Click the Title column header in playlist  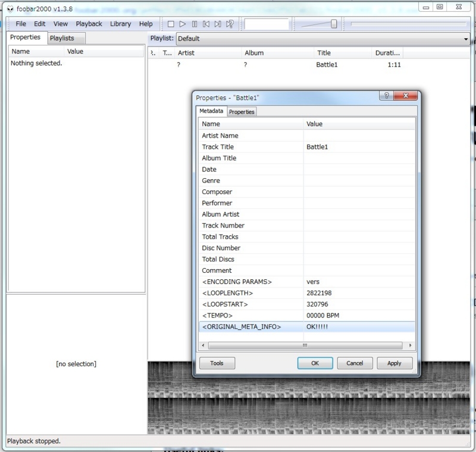click(343, 53)
